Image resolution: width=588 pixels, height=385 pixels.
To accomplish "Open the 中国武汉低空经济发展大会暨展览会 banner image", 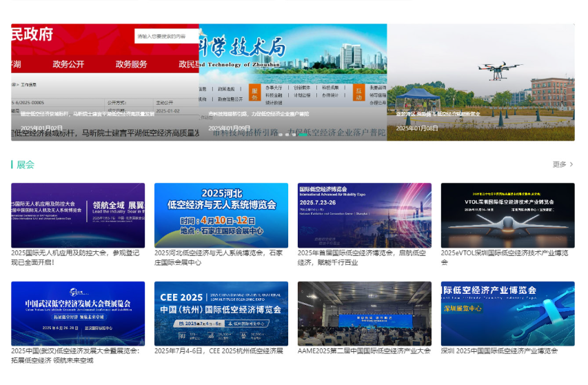I will click(78, 313).
